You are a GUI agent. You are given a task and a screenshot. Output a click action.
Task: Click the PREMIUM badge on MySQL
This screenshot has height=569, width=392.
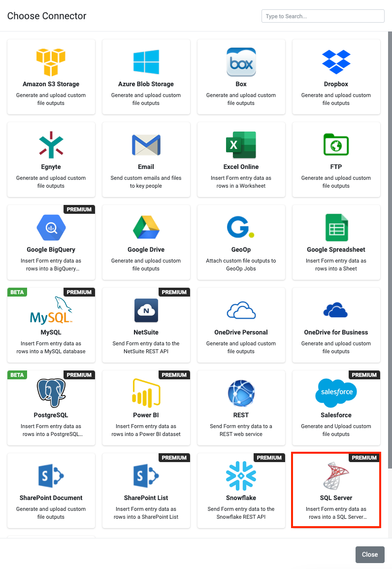coord(79,292)
